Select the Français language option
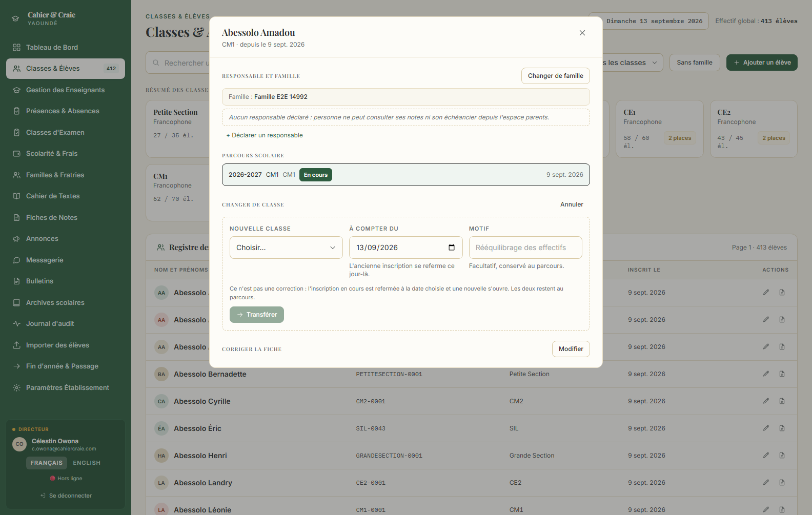 [46, 463]
